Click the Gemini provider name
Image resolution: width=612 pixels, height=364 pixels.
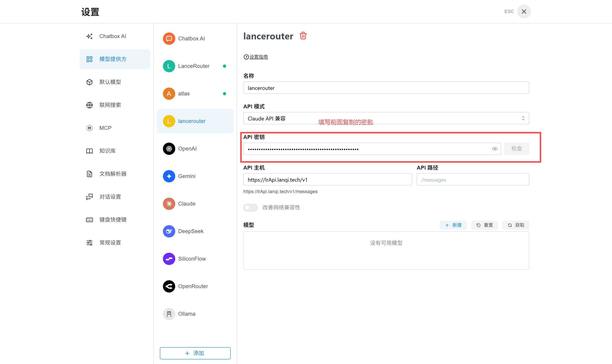[x=186, y=176]
